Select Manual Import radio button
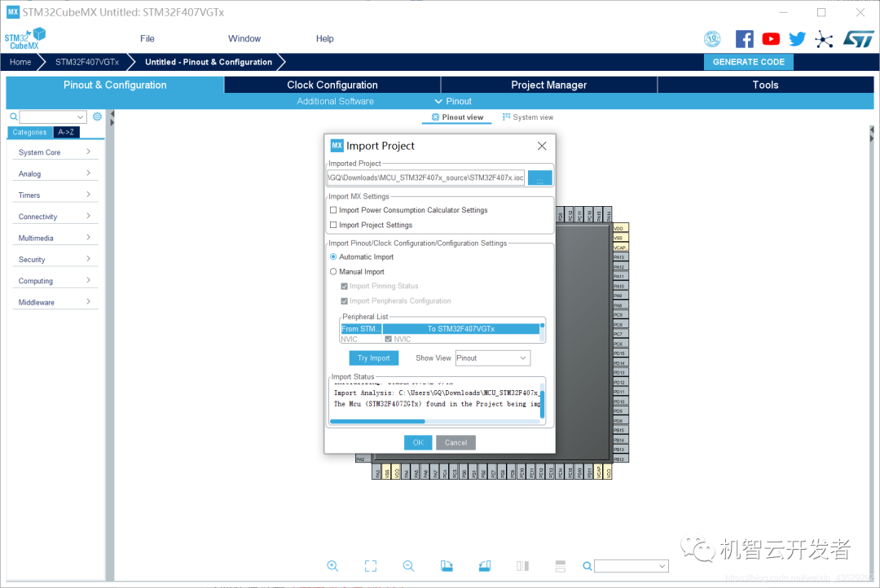The height and width of the screenshot is (588, 880). [x=333, y=271]
